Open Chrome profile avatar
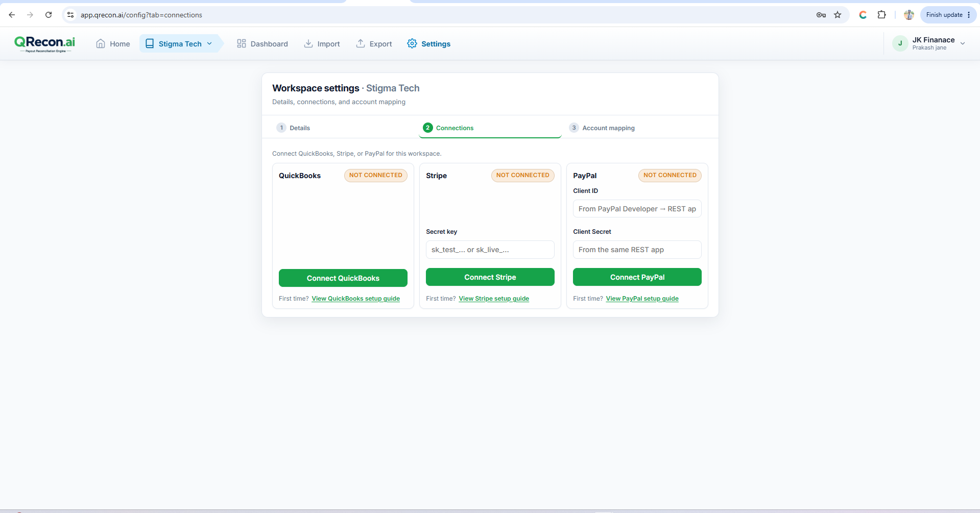The image size is (980, 513). pyautogui.click(x=909, y=15)
